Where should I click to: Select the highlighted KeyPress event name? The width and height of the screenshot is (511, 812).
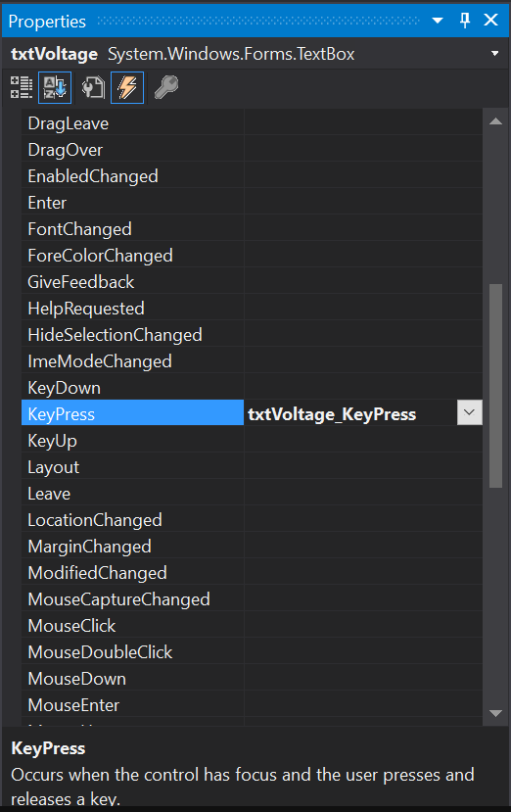tap(132, 412)
